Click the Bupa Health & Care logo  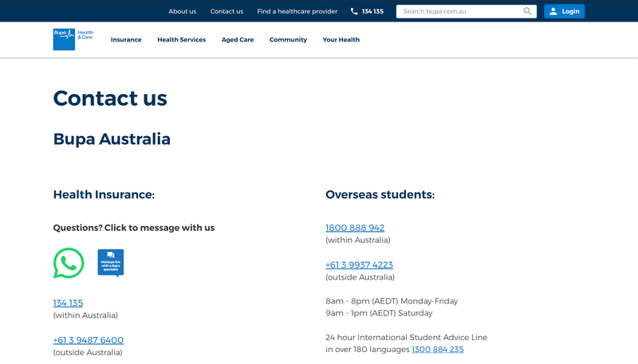73,39
